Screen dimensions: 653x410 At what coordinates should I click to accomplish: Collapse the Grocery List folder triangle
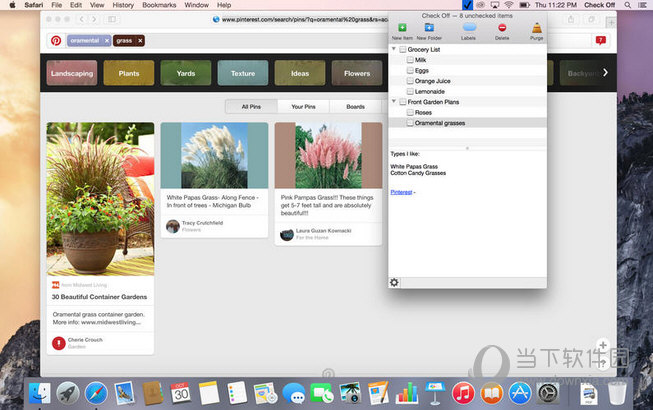394,49
